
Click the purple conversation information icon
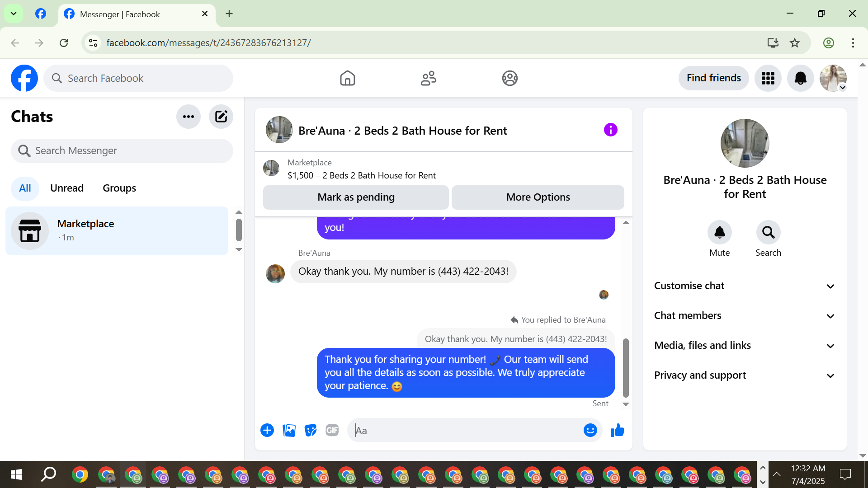(x=610, y=130)
